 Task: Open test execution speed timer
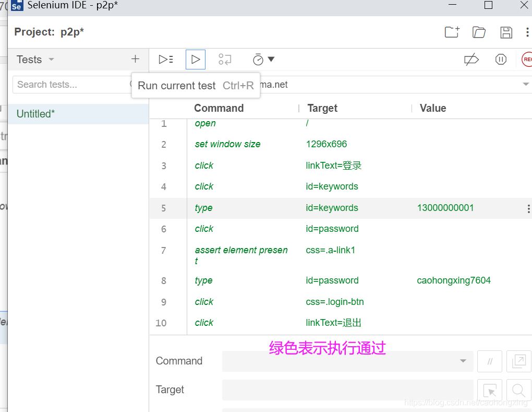pyautogui.click(x=263, y=60)
